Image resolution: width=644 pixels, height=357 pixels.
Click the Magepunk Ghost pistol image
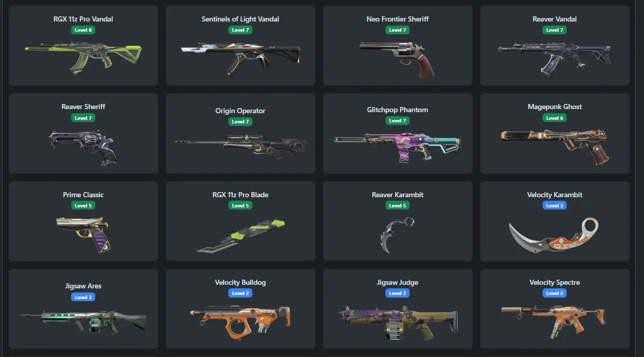(x=554, y=147)
